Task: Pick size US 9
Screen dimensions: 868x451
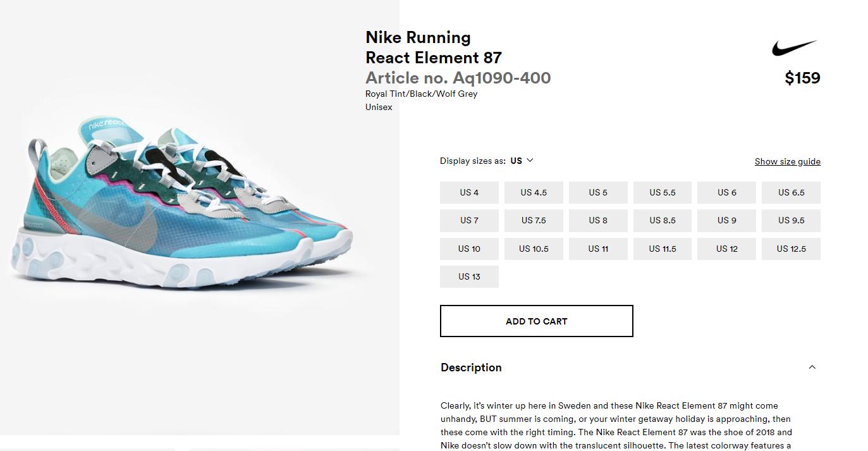Action: pyautogui.click(x=726, y=220)
